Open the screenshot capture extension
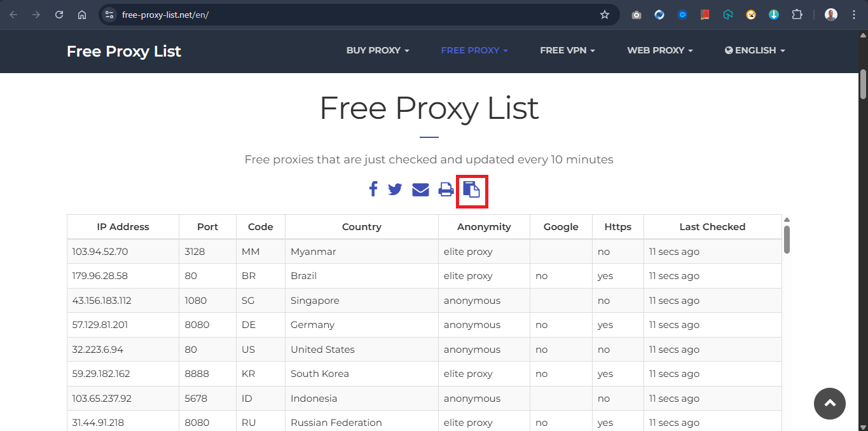868x431 pixels. tap(636, 14)
